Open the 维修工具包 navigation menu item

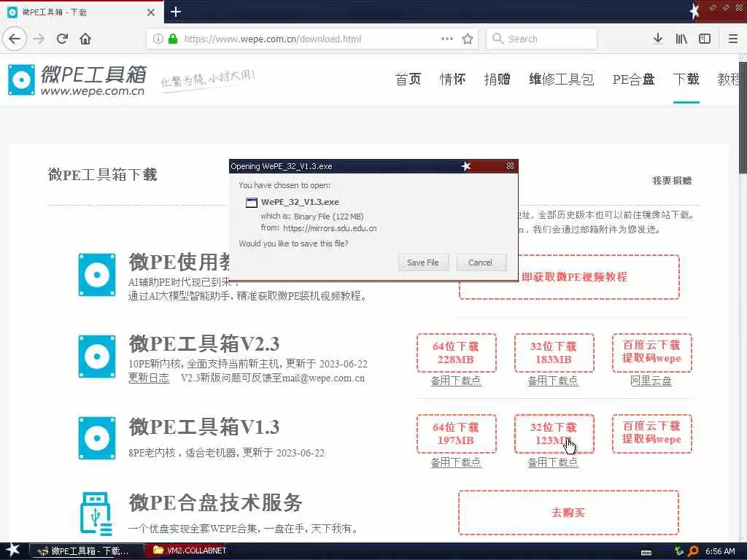coord(561,79)
